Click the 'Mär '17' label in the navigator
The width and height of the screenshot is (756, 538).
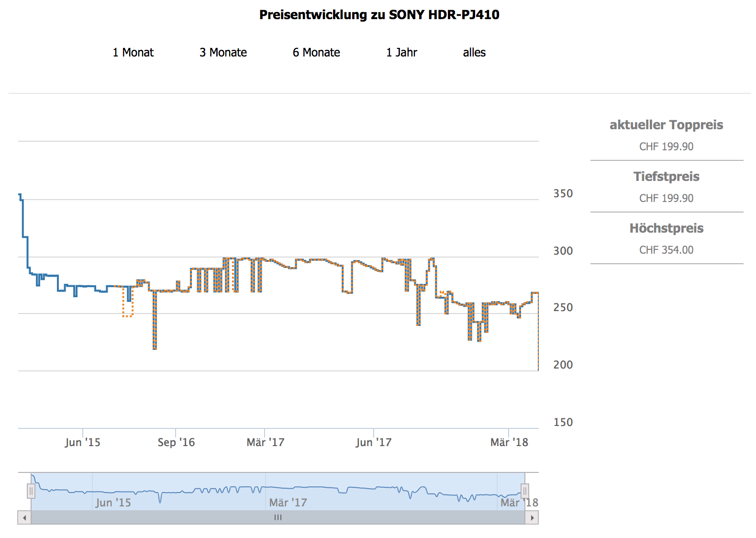[x=288, y=503]
